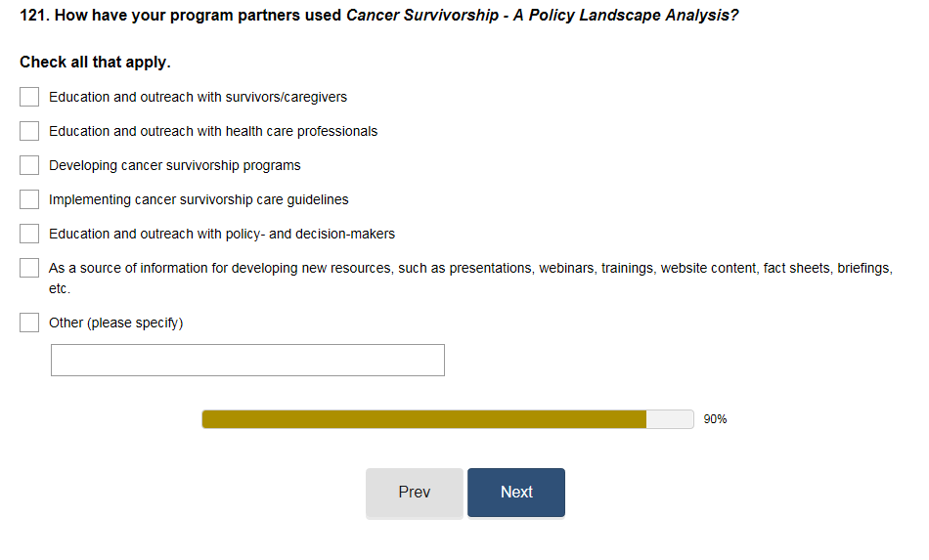Click the 'Implementing cancer survivorship care guidelines' label

199,199
